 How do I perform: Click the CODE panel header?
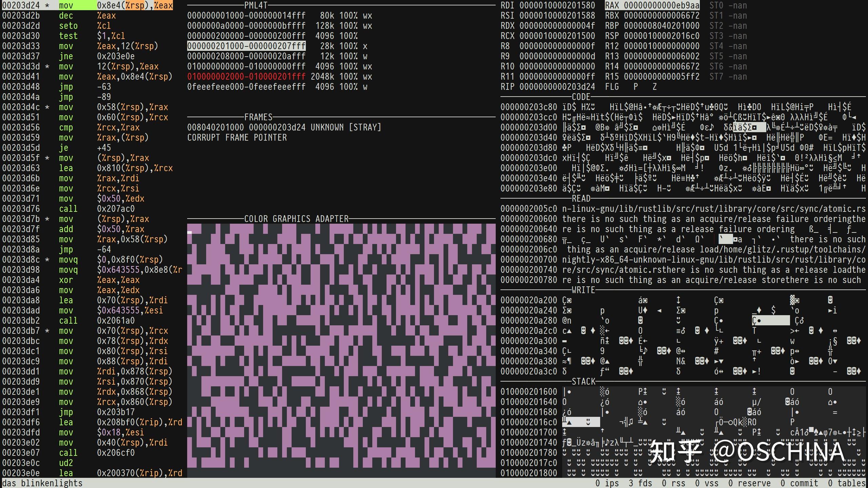coord(581,97)
